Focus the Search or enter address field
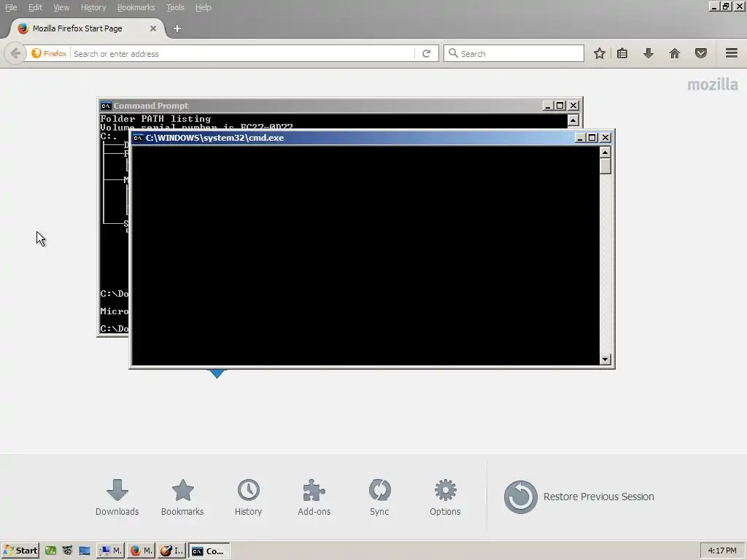 click(x=243, y=53)
